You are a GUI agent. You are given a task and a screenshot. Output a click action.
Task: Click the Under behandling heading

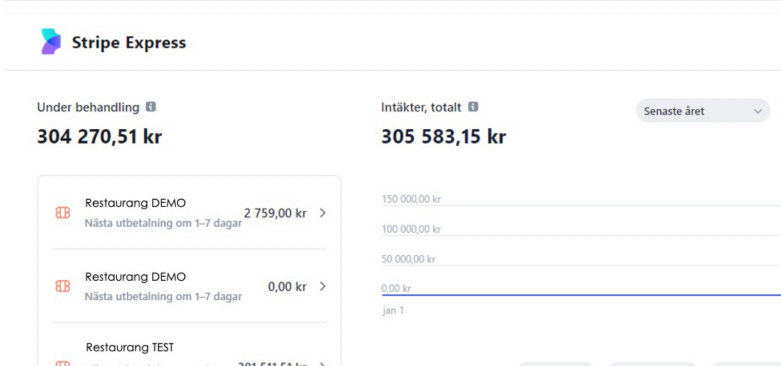coord(88,107)
